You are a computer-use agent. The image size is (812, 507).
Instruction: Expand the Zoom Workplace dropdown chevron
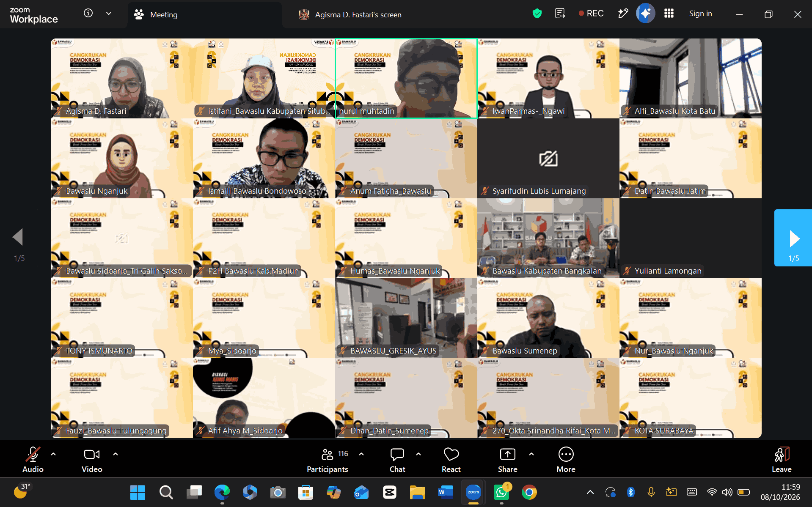(x=109, y=14)
